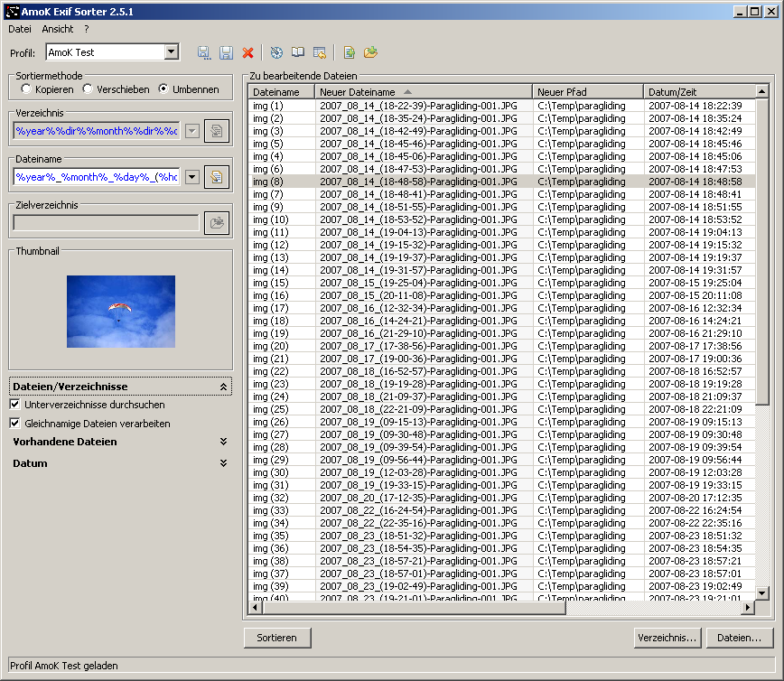Screen dimensions: 784x681
Task: Click the export list icon
Action: (319, 53)
